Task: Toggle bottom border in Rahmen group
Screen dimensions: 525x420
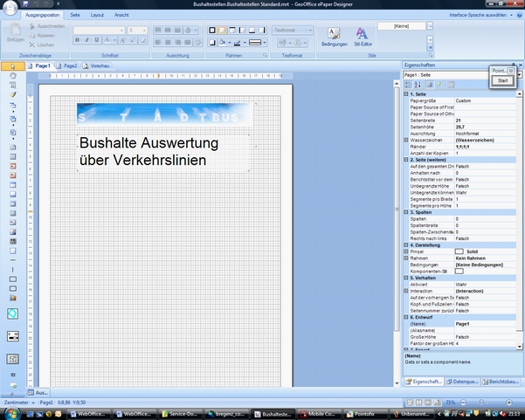Action: pos(252,31)
